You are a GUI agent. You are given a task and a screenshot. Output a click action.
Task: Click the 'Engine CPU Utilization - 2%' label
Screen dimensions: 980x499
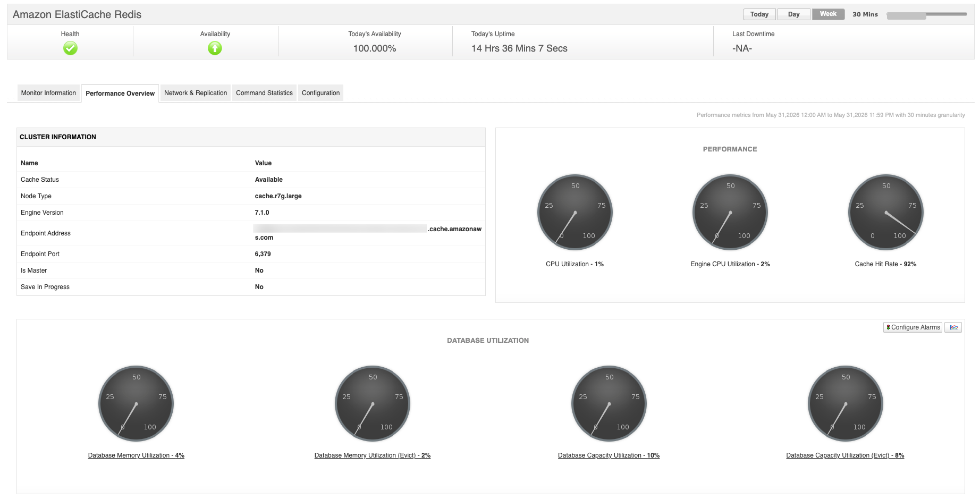730,264
